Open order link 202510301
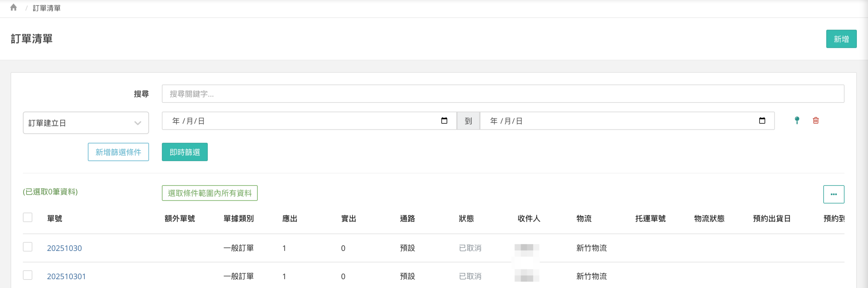The width and height of the screenshot is (868, 288). click(66, 276)
